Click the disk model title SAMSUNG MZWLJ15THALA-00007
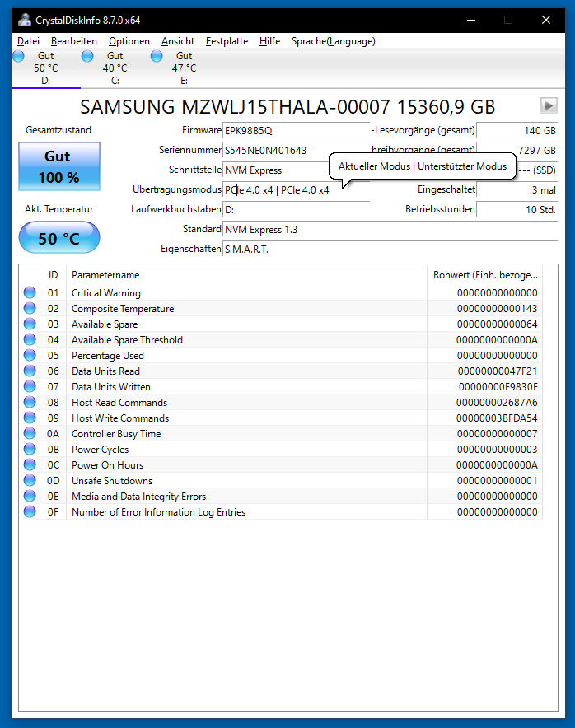Screen dimensions: 575x728 coord(235,107)
